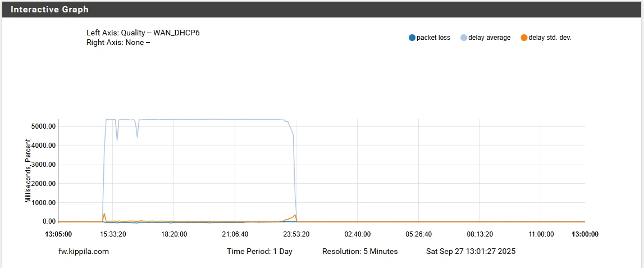Viewport: 644px width, 268px height.
Task: Click the 'Left Axis: Quality -- WAN_DHCP6' label
Action: point(143,33)
